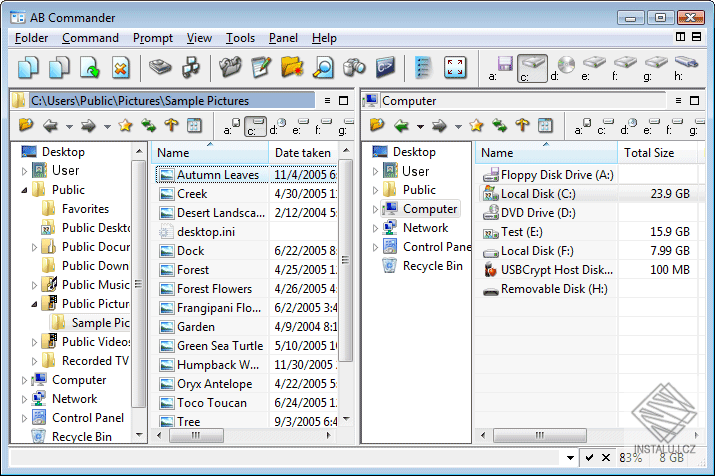The image size is (715, 476).
Task: Open left panel options menu button
Action: pyautogui.click(x=327, y=101)
